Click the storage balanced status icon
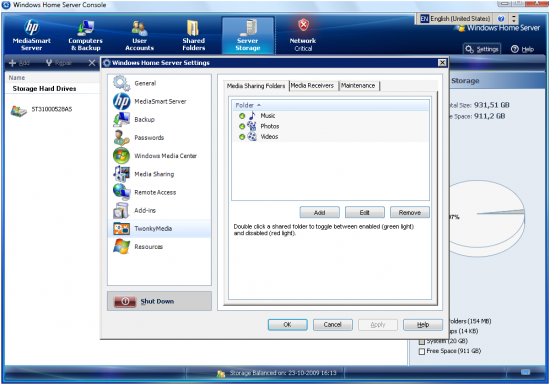The height and width of the screenshot is (385, 550). [x=221, y=374]
